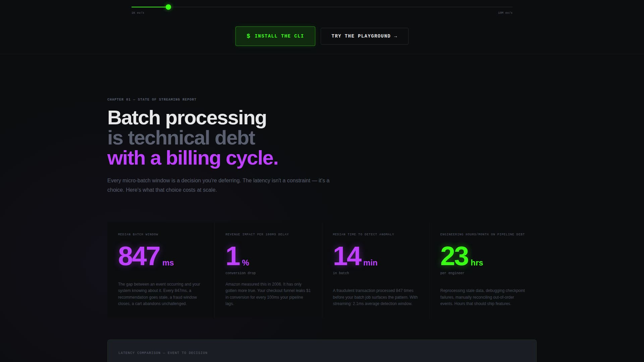Screen dimensions: 644x362
Task: Click the green 23 hrs stat value
Action: [x=462, y=256]
